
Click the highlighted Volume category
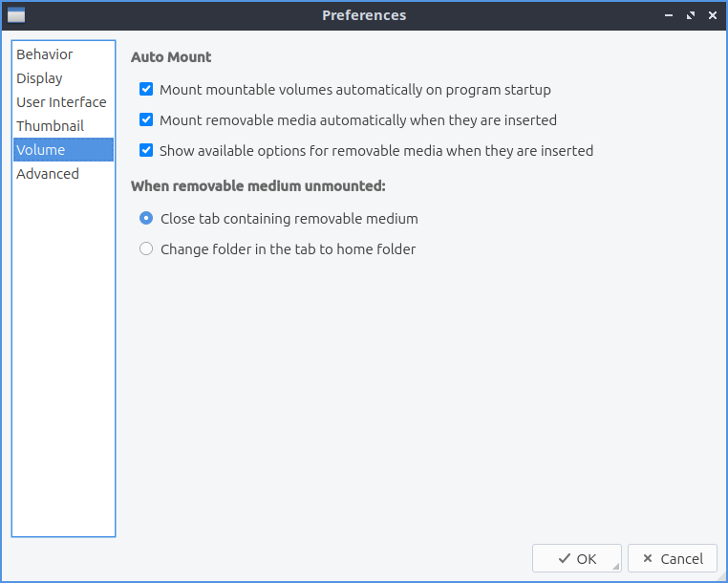[x=41, y=150]
